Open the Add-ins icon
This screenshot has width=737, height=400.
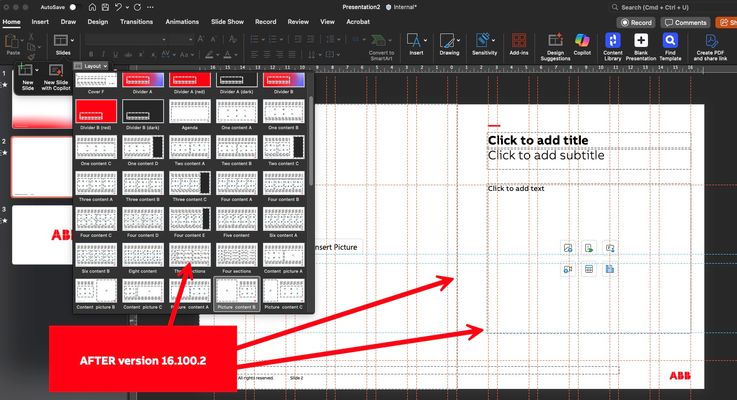coord(519,40)
